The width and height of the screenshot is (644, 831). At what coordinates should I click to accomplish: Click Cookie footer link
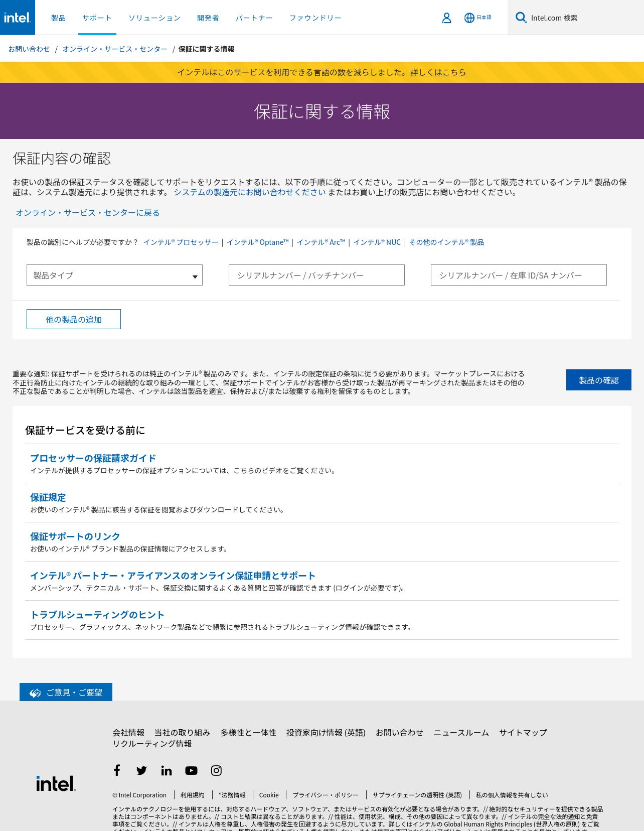coord(269,795)
